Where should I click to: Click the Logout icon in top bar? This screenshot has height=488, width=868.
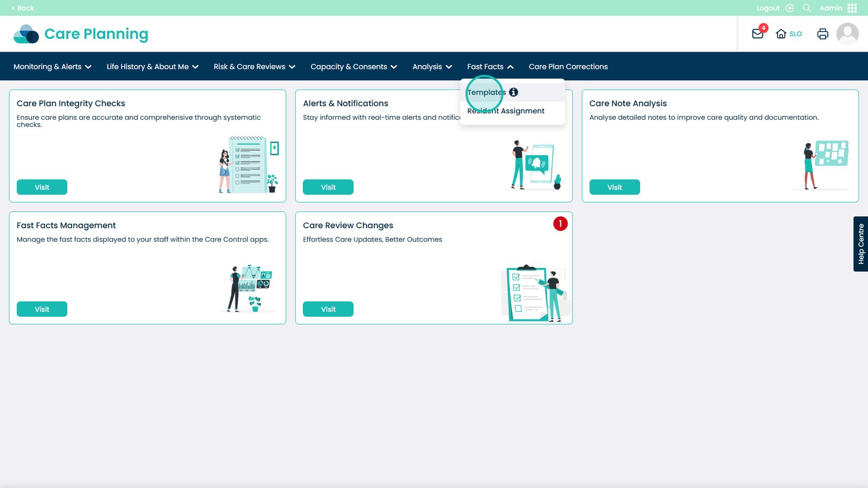789,8
